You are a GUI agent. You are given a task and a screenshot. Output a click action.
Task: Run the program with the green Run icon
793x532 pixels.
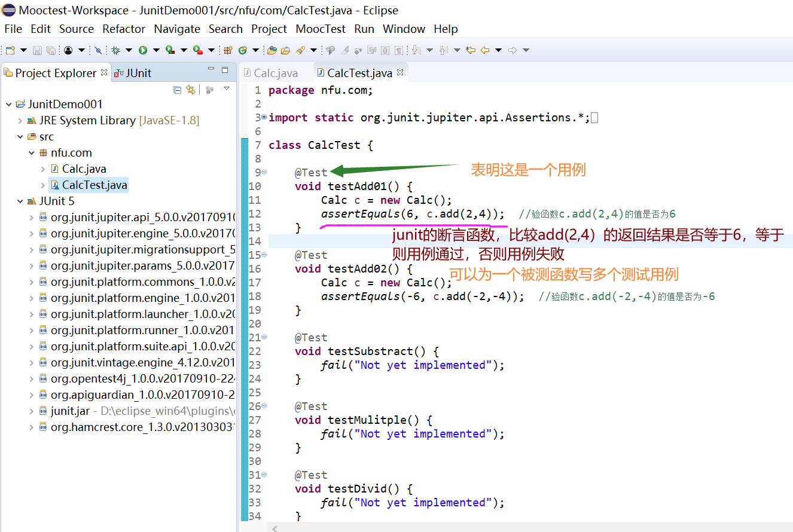(144, 50)
